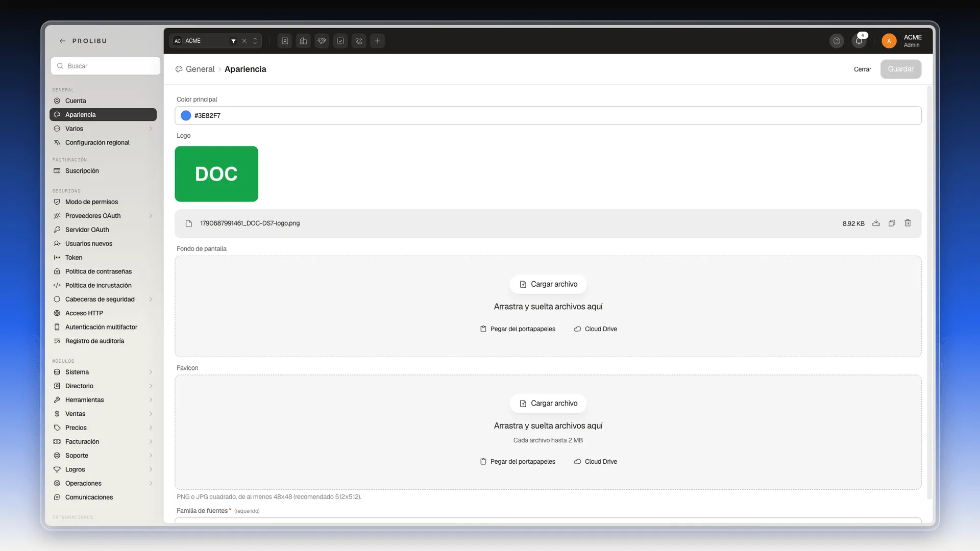The width and height of the screenshot is (980, 551).
Task: Click the file icon beside logo filename
Action: click(x=189, y=223)
